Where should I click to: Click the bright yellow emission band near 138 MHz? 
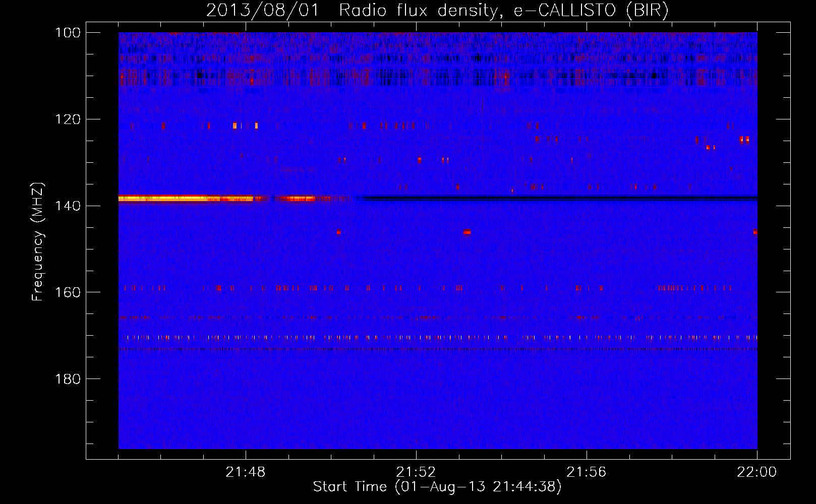[186, 199]
